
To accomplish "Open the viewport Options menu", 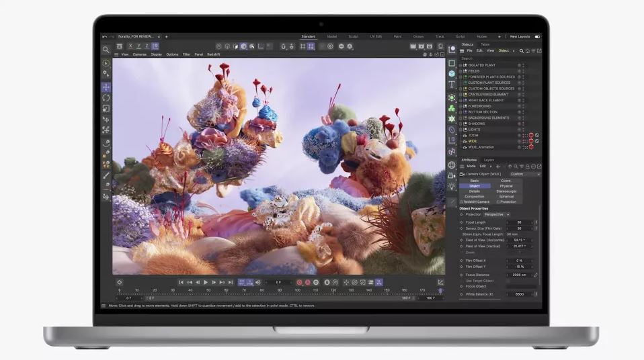I will pos(172,54).
